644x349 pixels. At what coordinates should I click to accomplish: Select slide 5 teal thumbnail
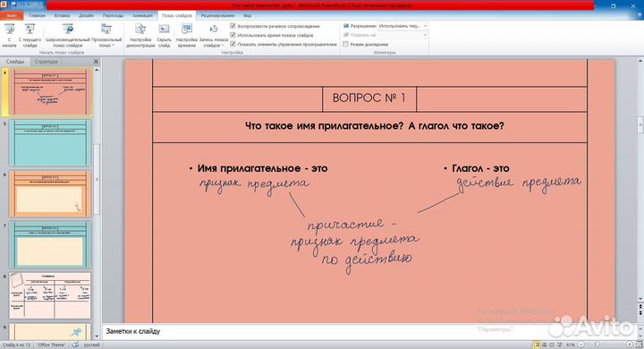click(50, 142)
